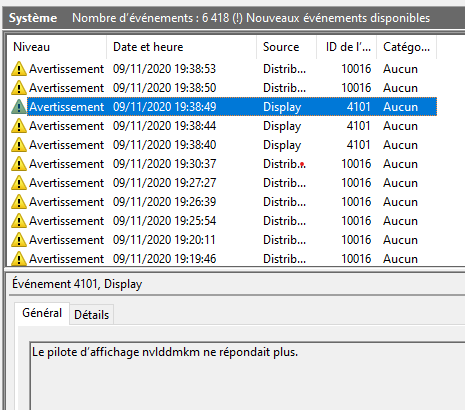The height and width of the screenshot is (410, 465).
Task: Open the Détails tab
Action: tap(92, 315)
